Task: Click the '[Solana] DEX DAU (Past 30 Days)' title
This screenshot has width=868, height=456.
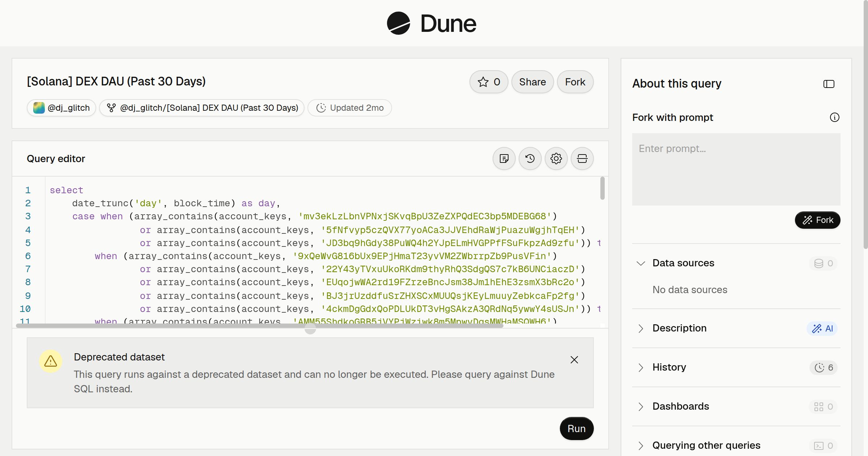Action: 116,81
